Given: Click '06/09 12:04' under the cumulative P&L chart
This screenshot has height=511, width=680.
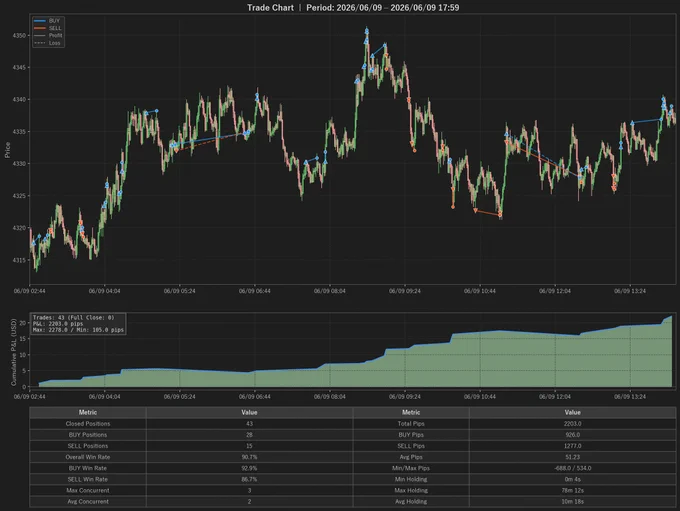Looking at the screenshot, I should [x=555, y=396].
